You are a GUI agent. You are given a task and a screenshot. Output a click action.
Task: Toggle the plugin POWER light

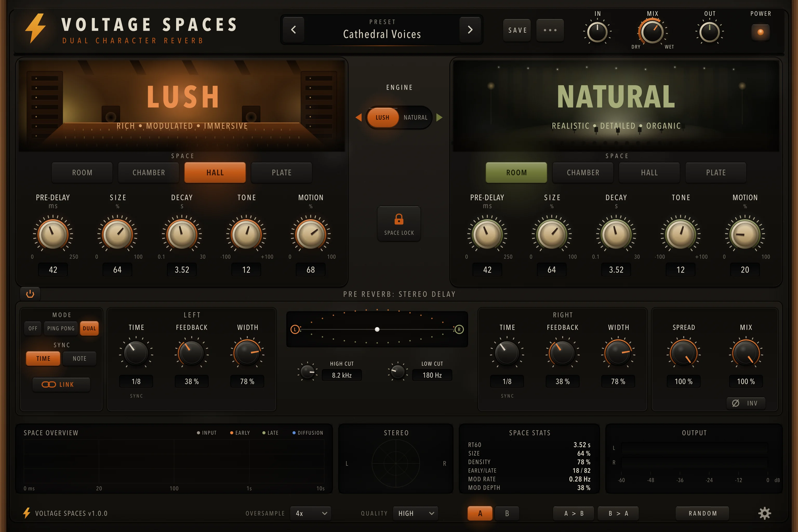click(x=760, y=32)
